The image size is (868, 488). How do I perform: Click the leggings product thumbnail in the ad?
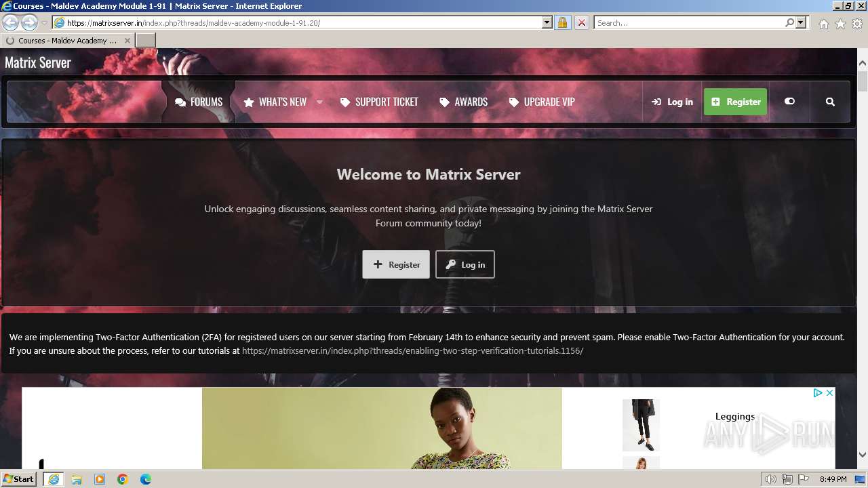(x=641, y=425)
